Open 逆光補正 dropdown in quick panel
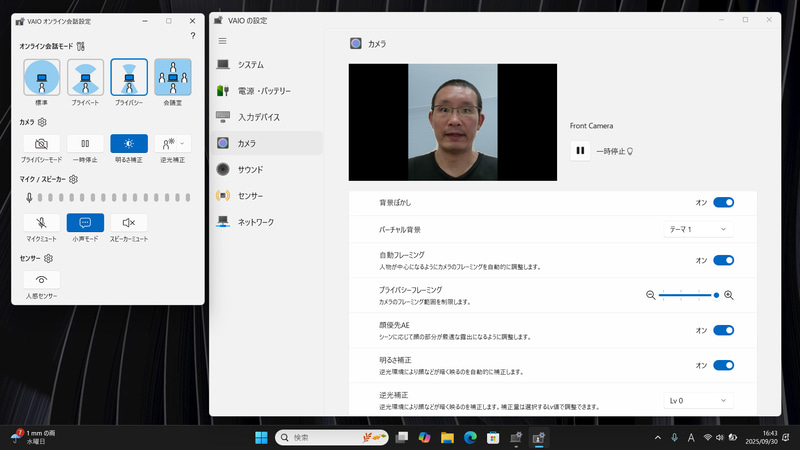This screenshot has width=800, height=450. (x=173, y=144)
